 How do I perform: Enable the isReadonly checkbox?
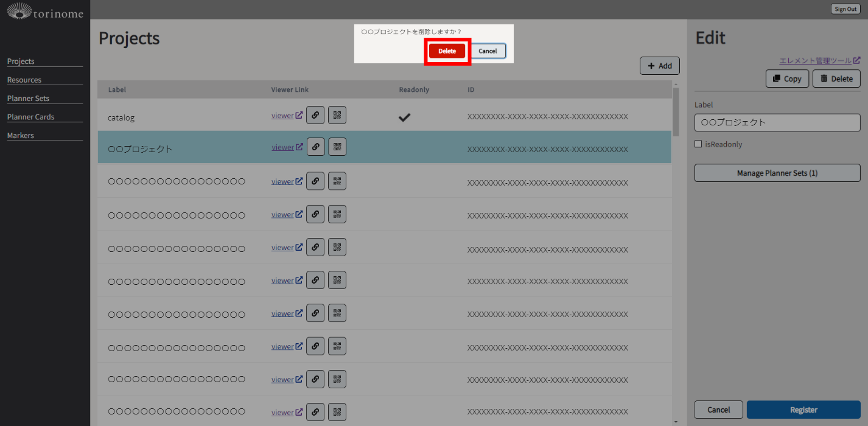[x=698, y=144]
